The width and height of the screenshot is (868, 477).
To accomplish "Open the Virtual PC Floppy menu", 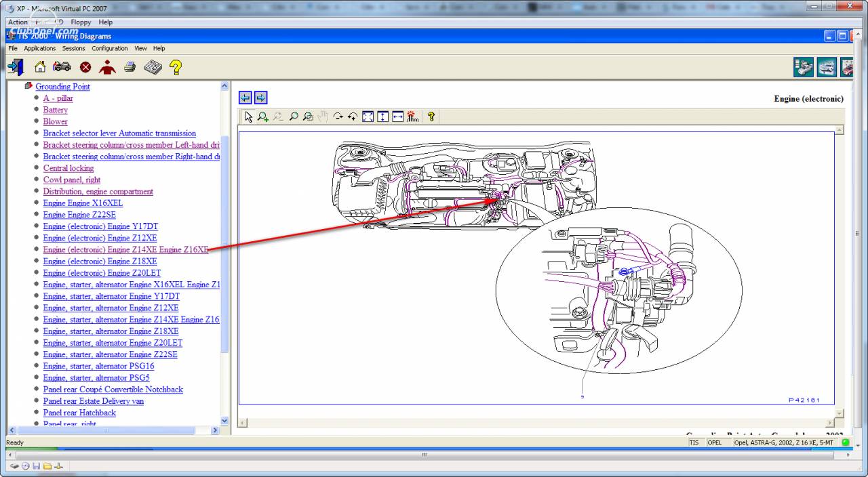I will pyautogui.click(x=81, y=22).
